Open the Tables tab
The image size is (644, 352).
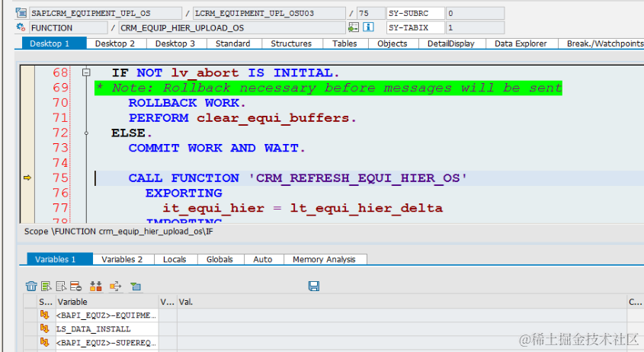(344, 43)
